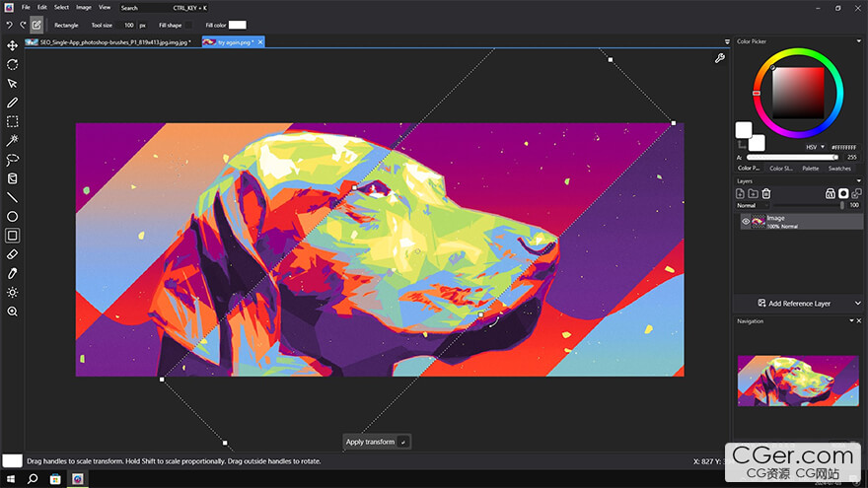
Task: Choose the Magic Wand tool
Action: tap(13, 140)
